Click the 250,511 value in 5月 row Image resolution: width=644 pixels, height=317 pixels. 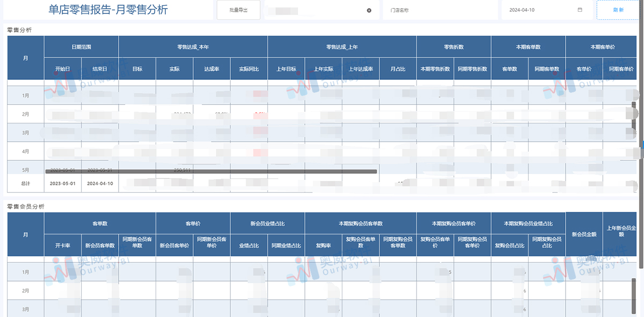click(x=183, y=169)
